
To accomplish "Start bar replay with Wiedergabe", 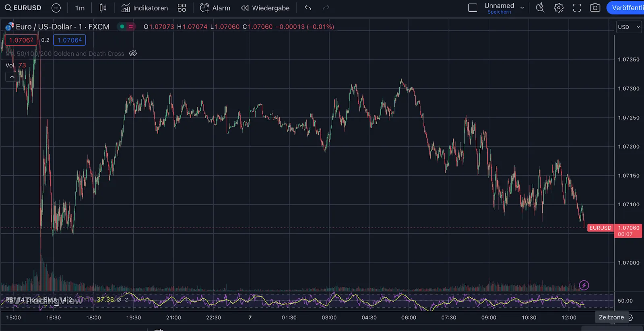I will 265,8.
